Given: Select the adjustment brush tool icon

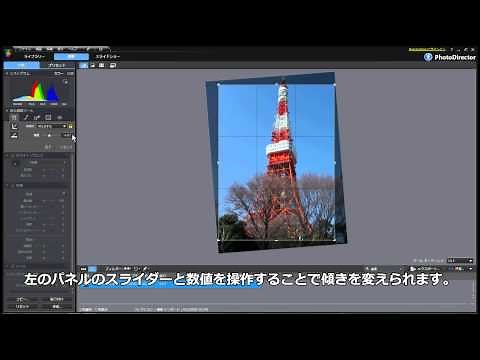Looking at the screenshot, I should coord(37,118).
